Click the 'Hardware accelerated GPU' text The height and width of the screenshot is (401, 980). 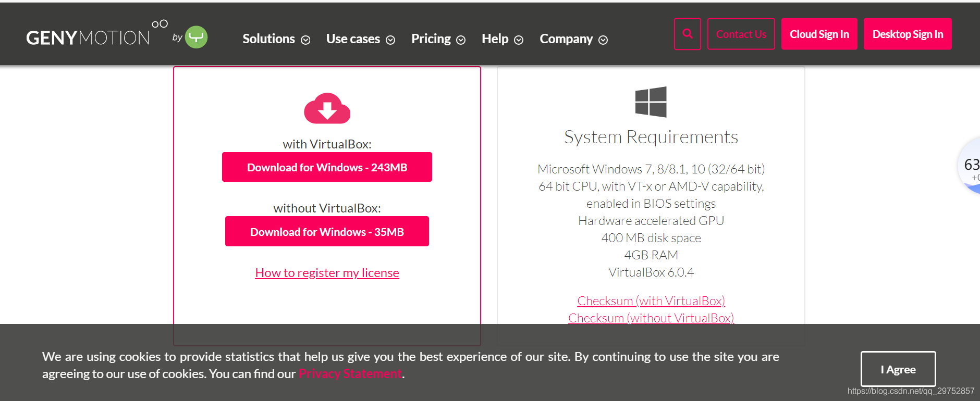click(x=651, y=221)
